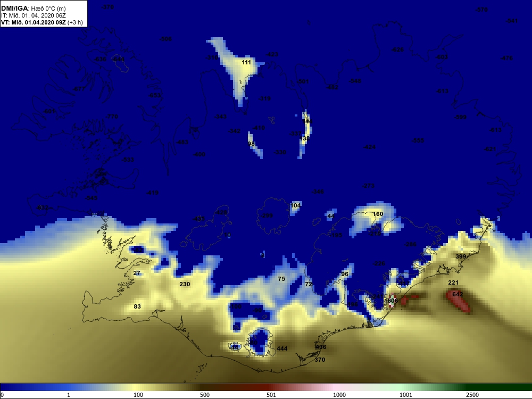Select the '-330' value
Screen dimensions: 532x399
tap(280, 152)
